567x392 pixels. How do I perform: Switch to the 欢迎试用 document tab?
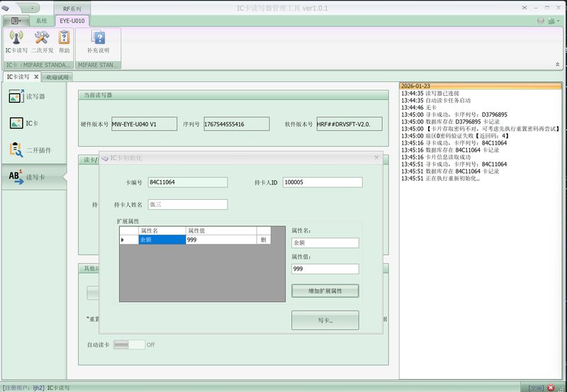(x=58, y=77)
